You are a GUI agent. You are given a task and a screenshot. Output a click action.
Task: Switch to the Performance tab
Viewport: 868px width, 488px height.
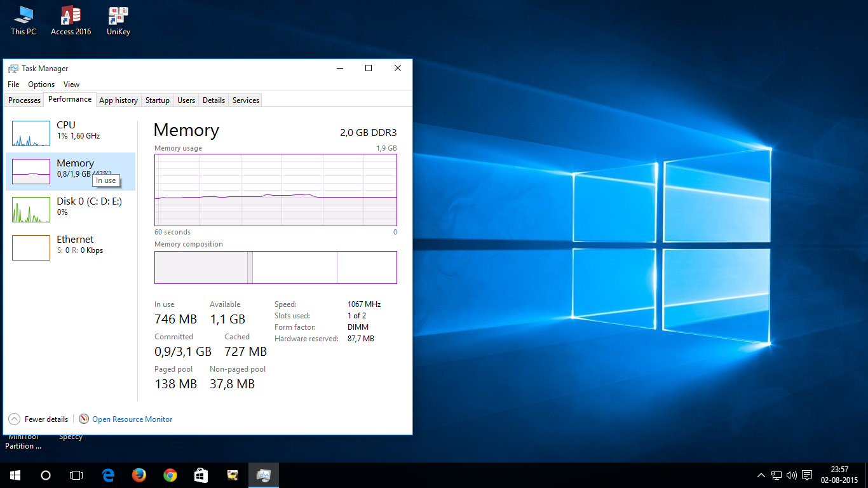(70, 99)
